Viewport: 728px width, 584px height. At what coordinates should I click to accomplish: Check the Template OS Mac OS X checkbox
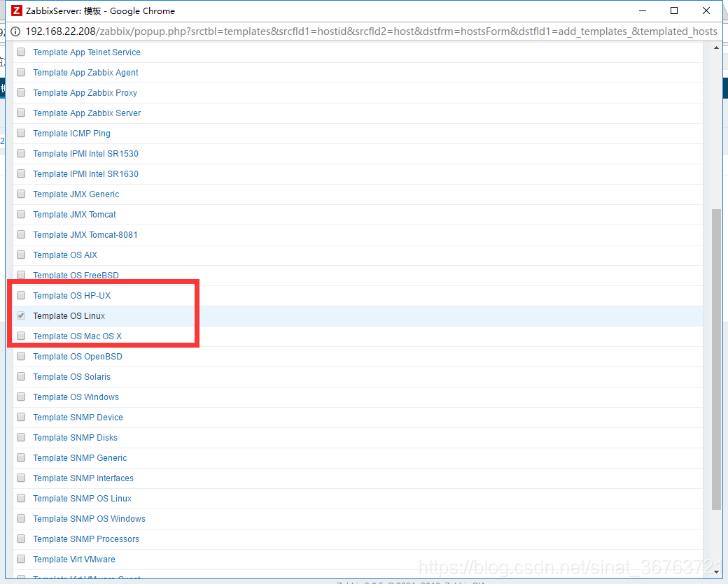coord(21,336)
